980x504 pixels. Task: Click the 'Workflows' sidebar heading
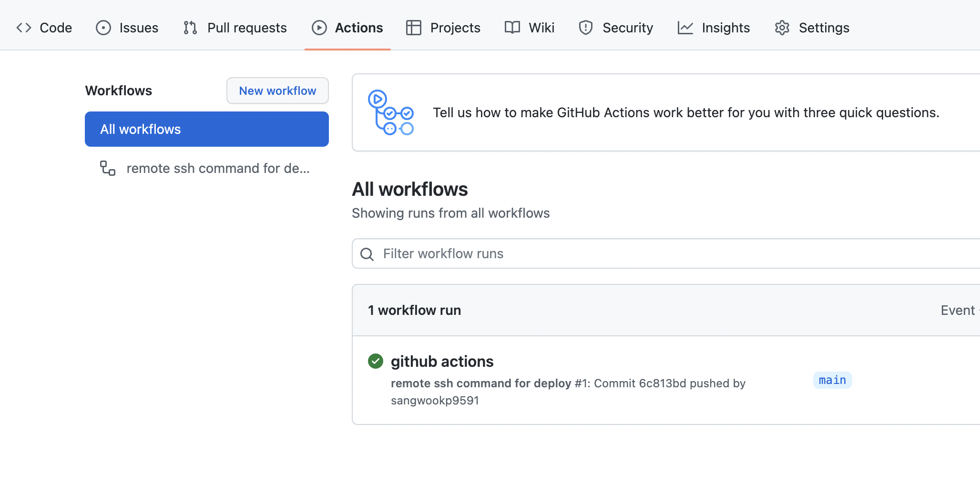pyautogui.click(x=119, y=91)
